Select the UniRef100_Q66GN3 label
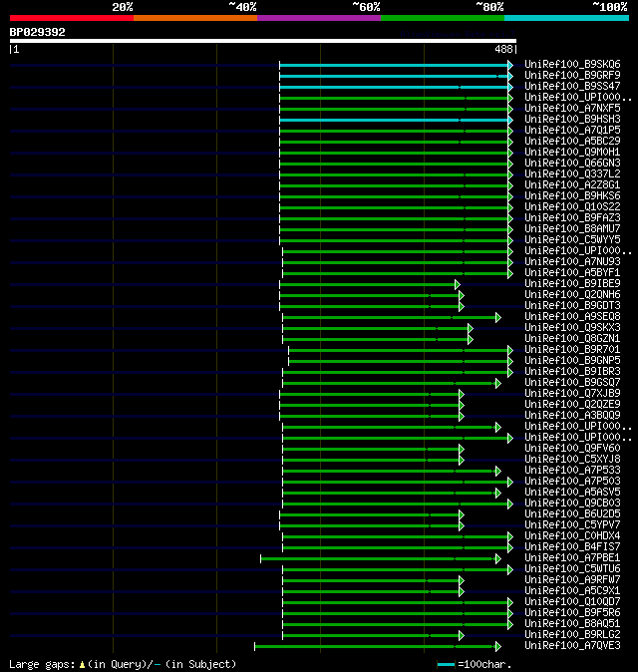Screen dimensions: 638x672 point(572,163)
